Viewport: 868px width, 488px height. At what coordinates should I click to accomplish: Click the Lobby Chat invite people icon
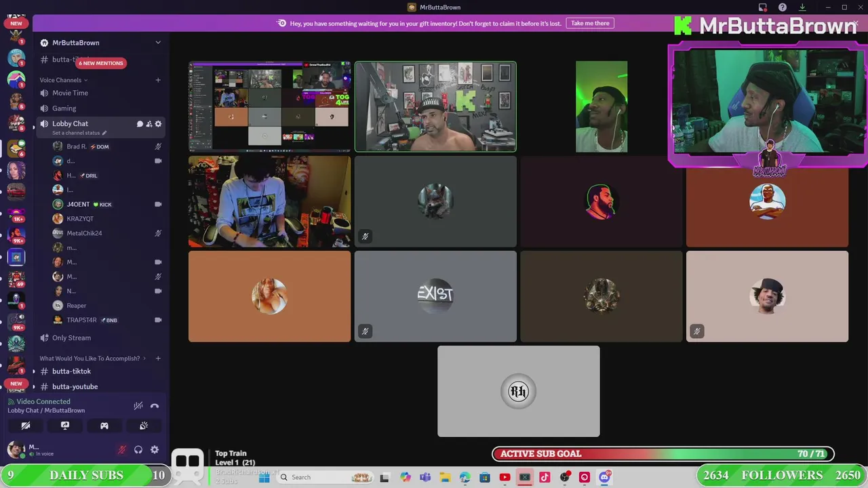(x=149, y=124)
